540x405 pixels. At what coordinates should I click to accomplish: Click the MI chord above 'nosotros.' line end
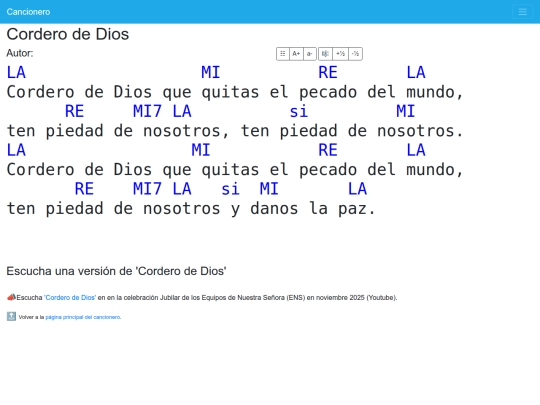click(406, 112)
